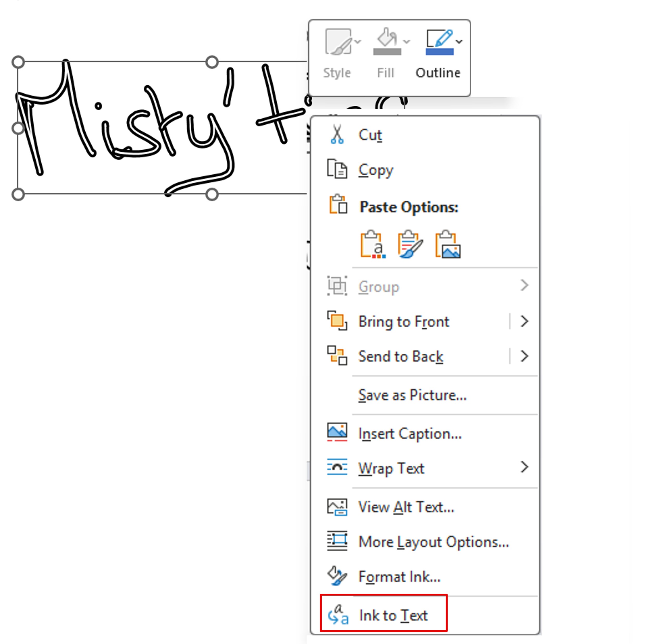The width and height of the screenshot is (647, 644).
Task: Click the Send to Back icon
Action: pos(337,355)
